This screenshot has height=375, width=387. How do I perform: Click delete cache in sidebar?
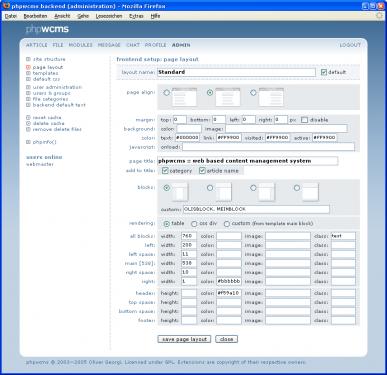pos(48,123)
